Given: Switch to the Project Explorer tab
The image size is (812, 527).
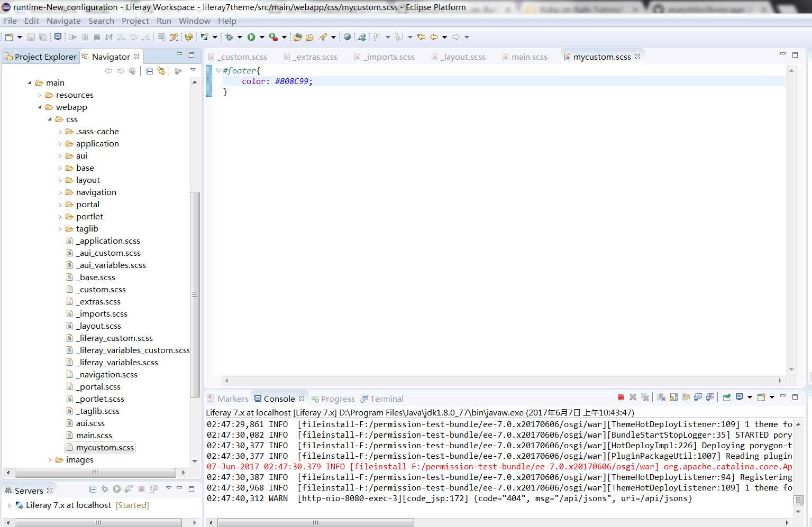Looking at the screenshot, I should click(x=41, y=57).
